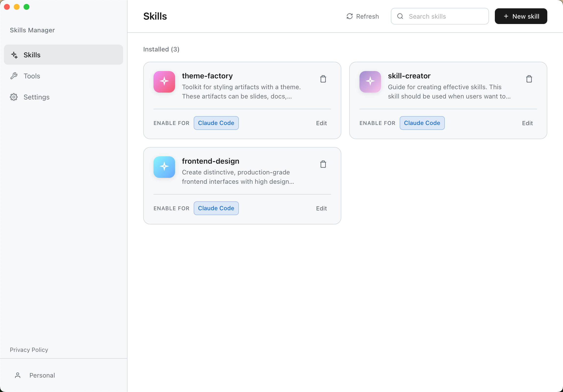Click the theme-factory skill sparkle icon
The image size is (563, 392).
point(164,82)
